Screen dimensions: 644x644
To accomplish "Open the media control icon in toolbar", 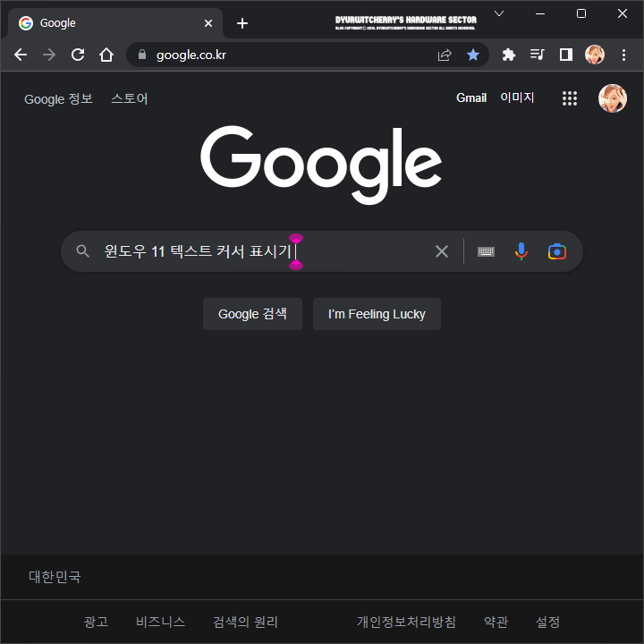I will pyautogui.click(x=538, y=55).
